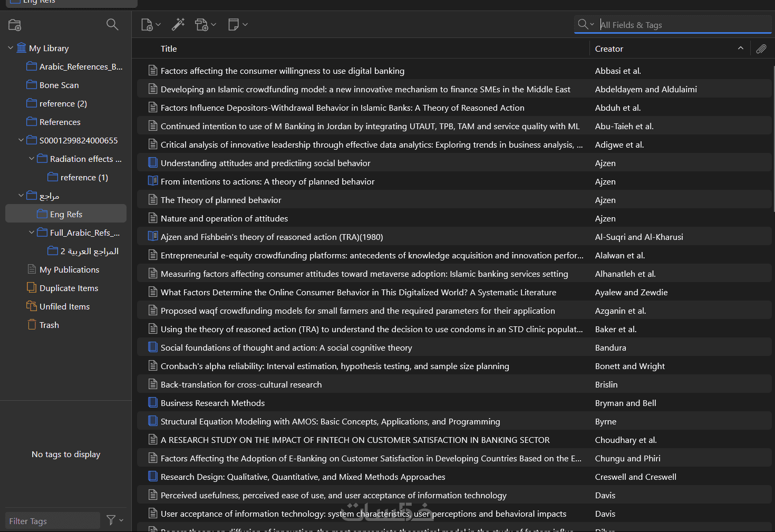
Task: Click the article icon for 'Back-translation' item
Action: coord(153,384)
